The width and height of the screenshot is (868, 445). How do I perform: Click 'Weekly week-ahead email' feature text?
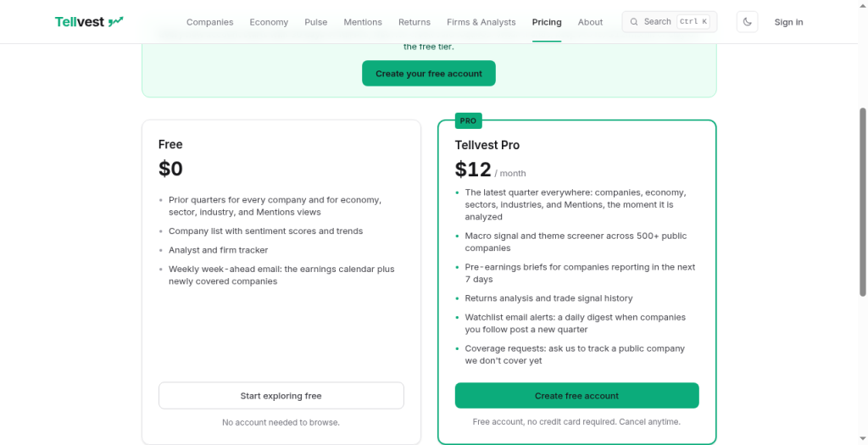click(x=281, y=275)
